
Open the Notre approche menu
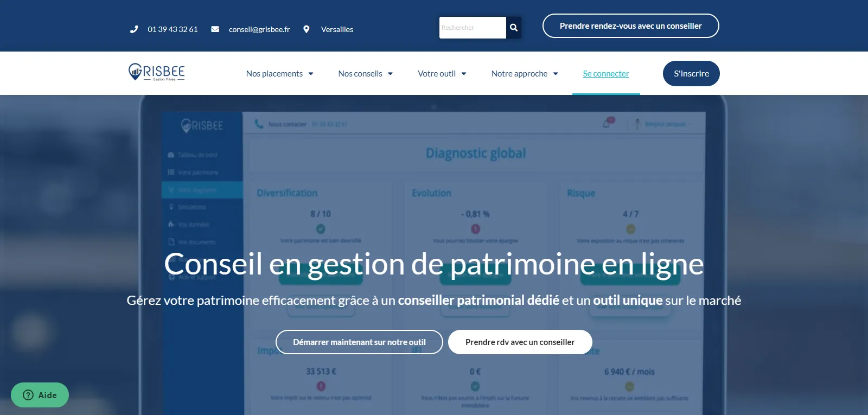point(519,74)
